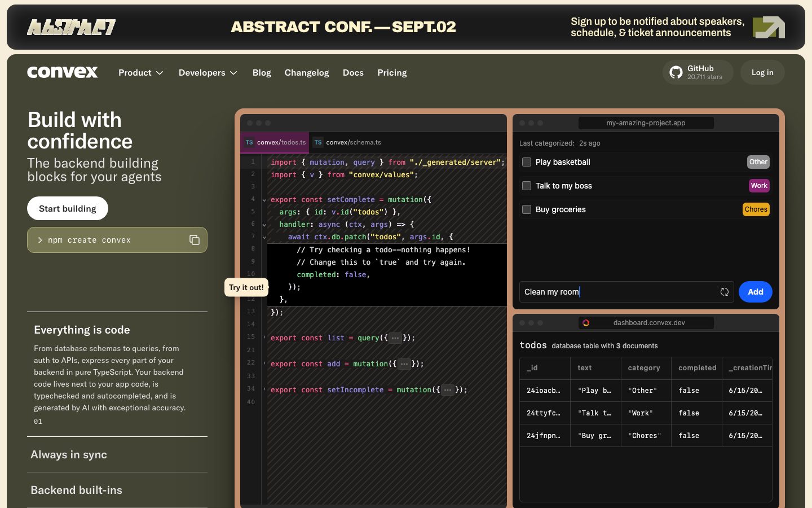Screen dimensions: 812x508
Task: Open the GitHub 20,711 stars link
Action: [698, 72]
